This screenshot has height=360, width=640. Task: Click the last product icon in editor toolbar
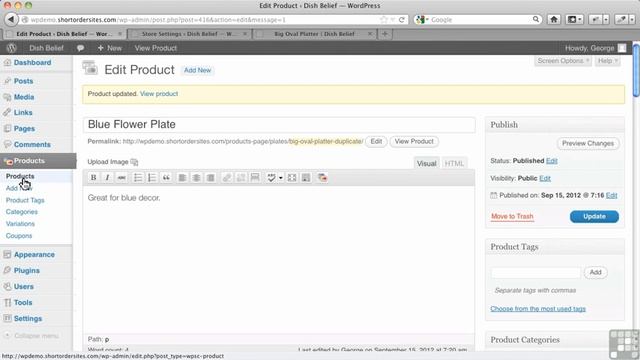click(x=322, y=178)
